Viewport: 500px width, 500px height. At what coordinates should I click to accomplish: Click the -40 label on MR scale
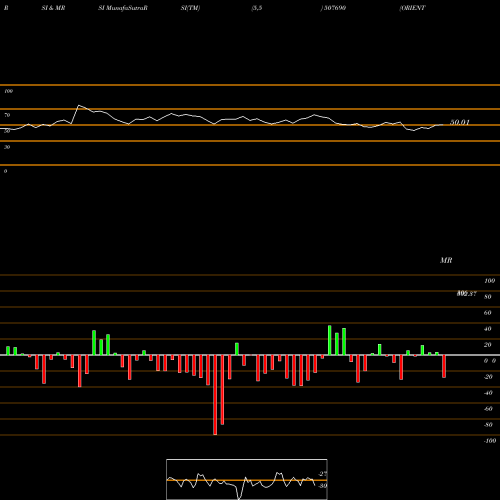coord(488,393)
